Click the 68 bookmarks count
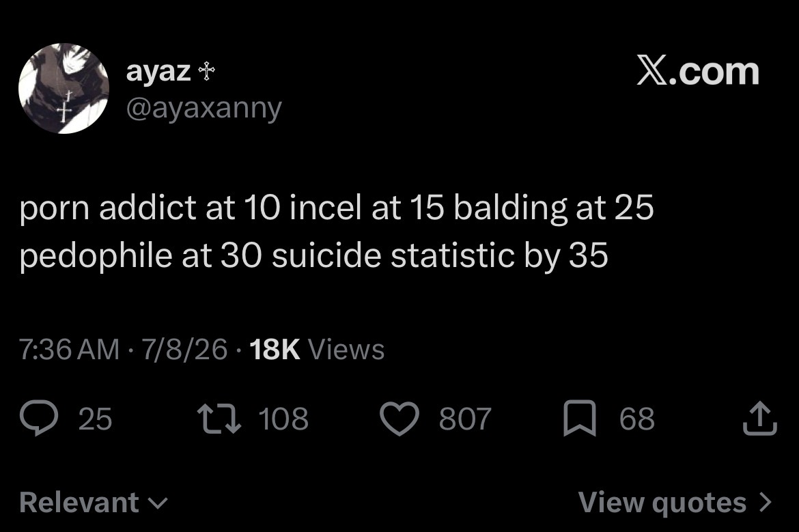Screen dimensions: 799x532 pyautogui.click(x=637, y=419)
